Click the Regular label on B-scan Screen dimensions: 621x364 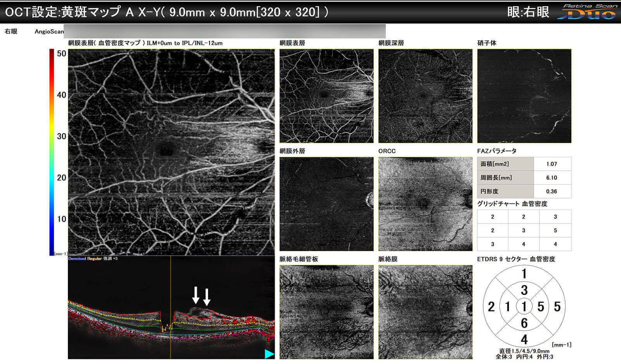click(x=94, y=258)
